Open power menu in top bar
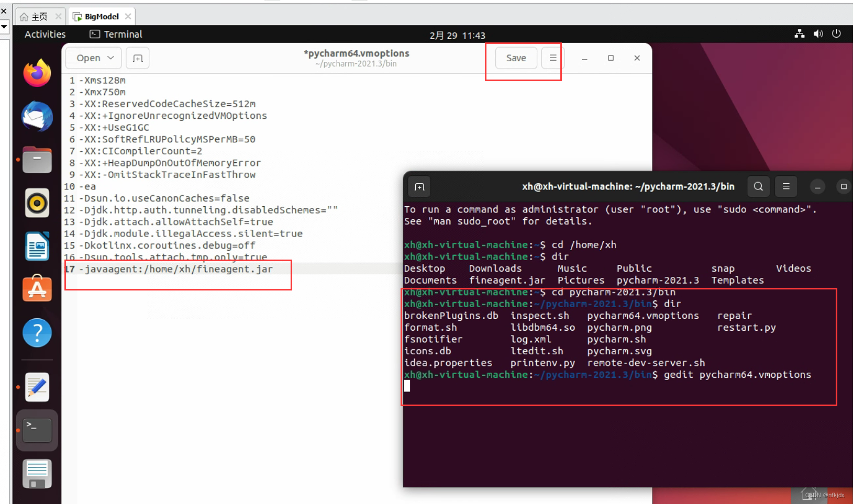Screen dimensions: 853x504 (x=836, y=34)
